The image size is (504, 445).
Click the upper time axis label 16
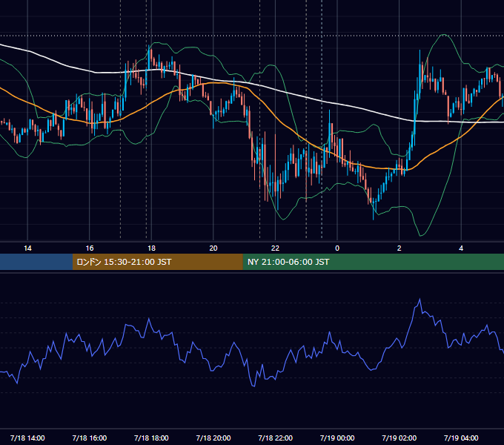(90, 248)
